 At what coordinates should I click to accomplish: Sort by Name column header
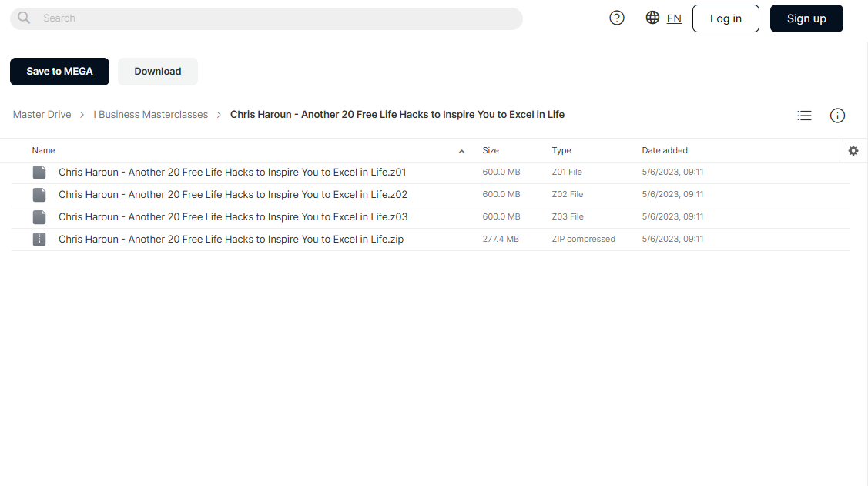43,150
